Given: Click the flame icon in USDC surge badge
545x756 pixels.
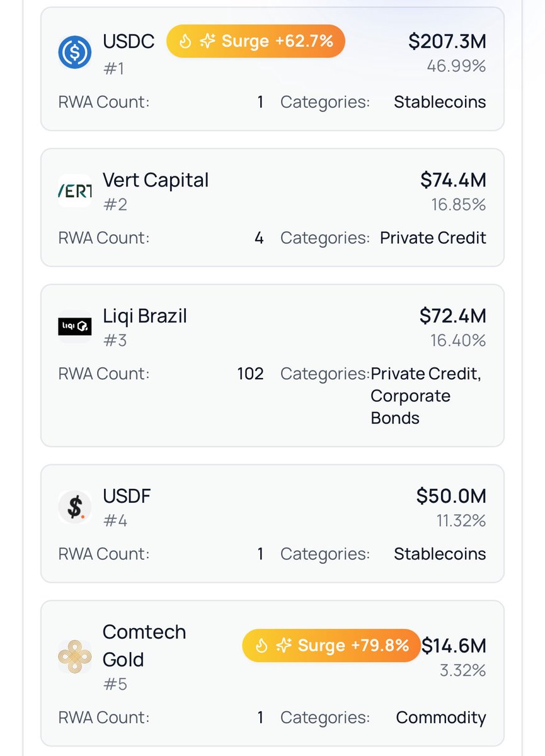Looking at the screenshot, I should tap(185, 42).
